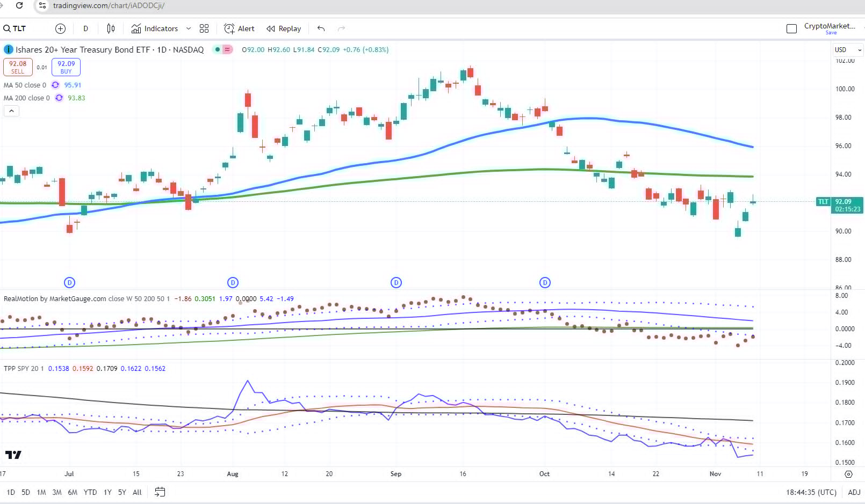
Task: Collapse the indicator legend with caret button
Action: pos(11,111)
